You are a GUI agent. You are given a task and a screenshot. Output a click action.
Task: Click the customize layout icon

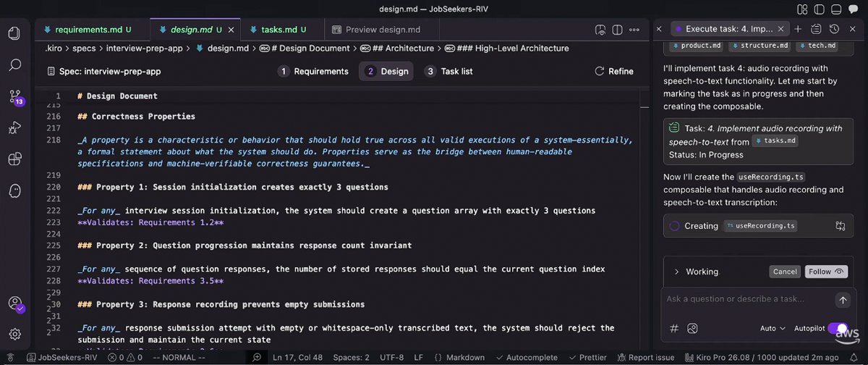801,9
